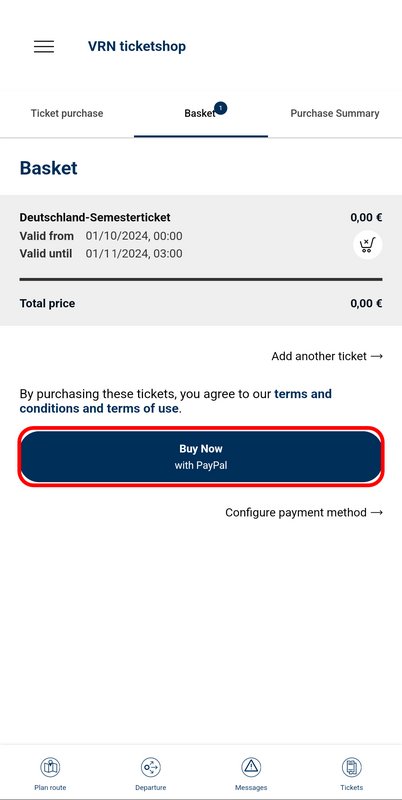Add another ticket
Viewport: 402px width, 800px height.
(x=327, y=356)
